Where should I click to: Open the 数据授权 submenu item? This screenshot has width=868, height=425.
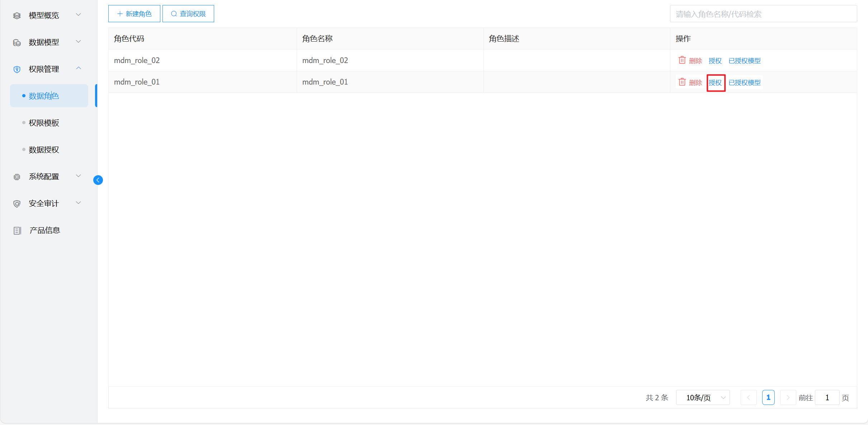[x=44, y=150]
